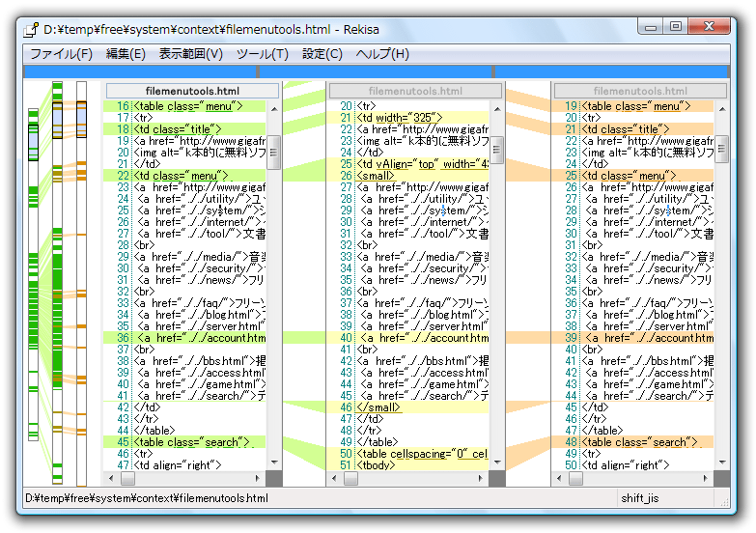Click scroll right arrow in middle pane
This screenshot has width=756, height=533.
(x=480, y=479)
